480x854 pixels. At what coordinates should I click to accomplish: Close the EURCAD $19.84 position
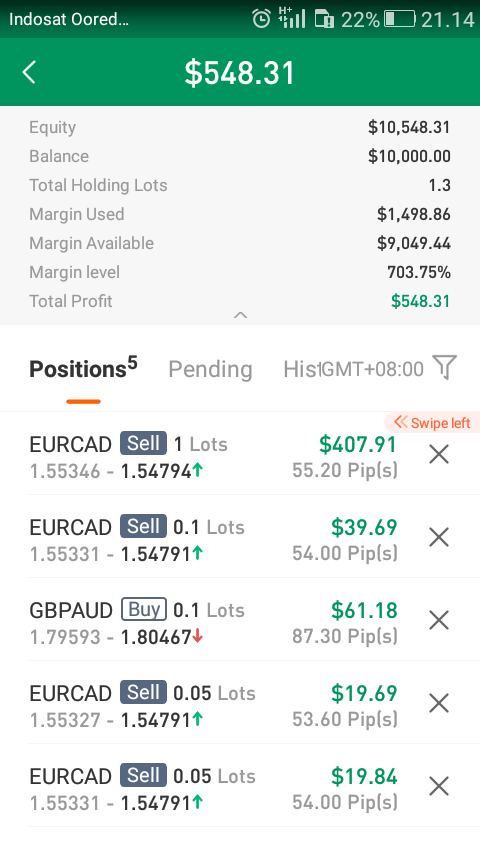click(x=439, y=786)
